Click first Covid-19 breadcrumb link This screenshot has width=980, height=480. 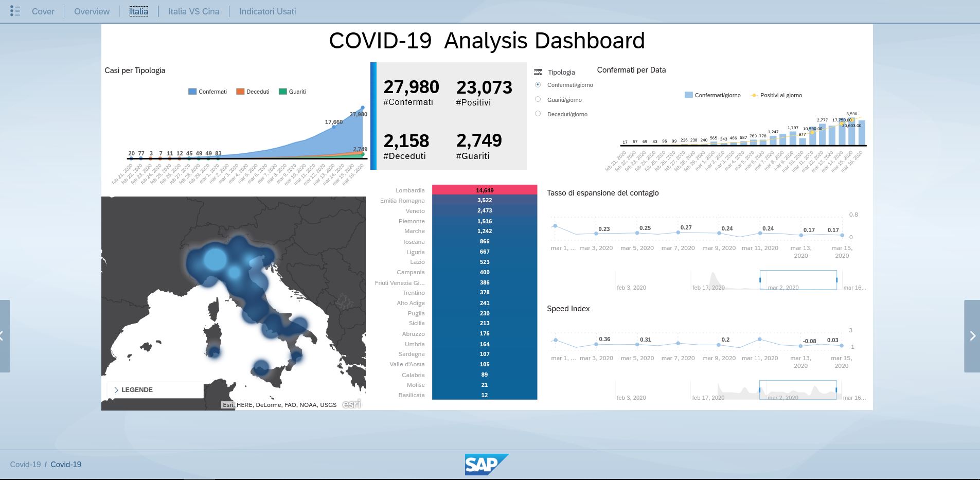(x=25, y=464)
